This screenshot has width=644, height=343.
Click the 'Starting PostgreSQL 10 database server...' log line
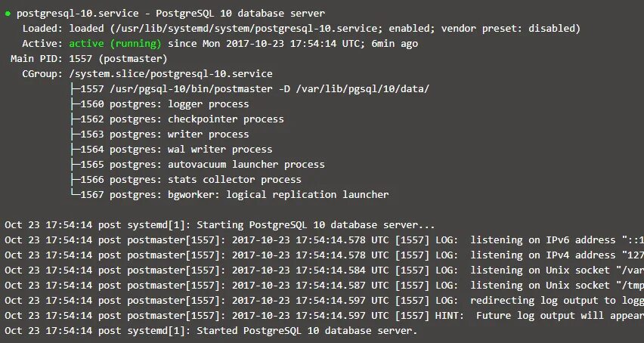click(220, 225)
